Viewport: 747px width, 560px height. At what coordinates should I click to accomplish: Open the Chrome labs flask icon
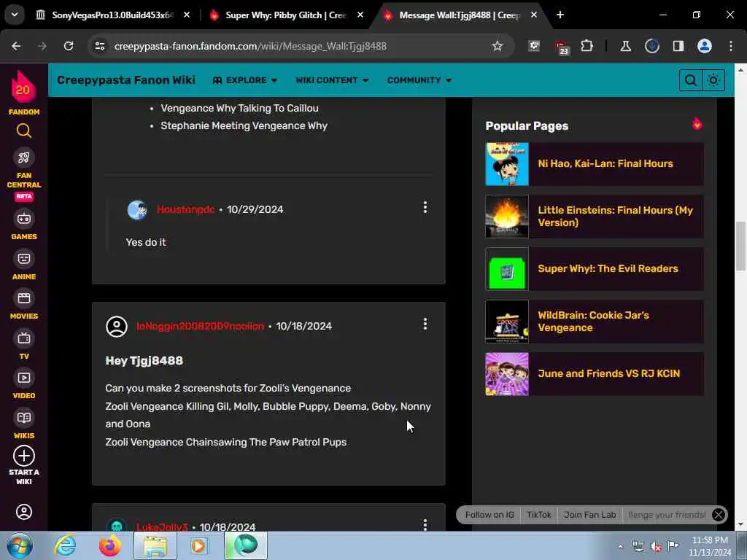[x=625, y=46]
